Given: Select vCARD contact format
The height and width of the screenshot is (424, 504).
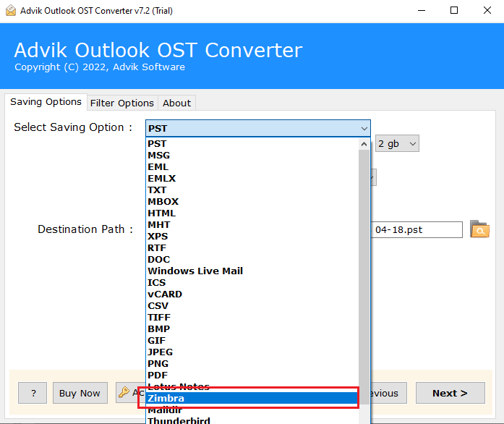Looking at the screenshot, I should coord(252,294).
